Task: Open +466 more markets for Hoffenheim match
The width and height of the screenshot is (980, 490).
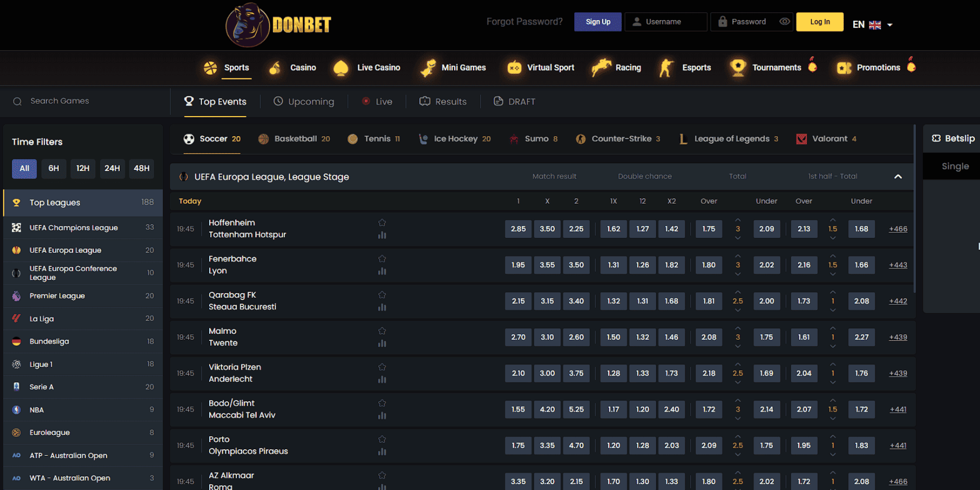Action: [x=898, y=229]
